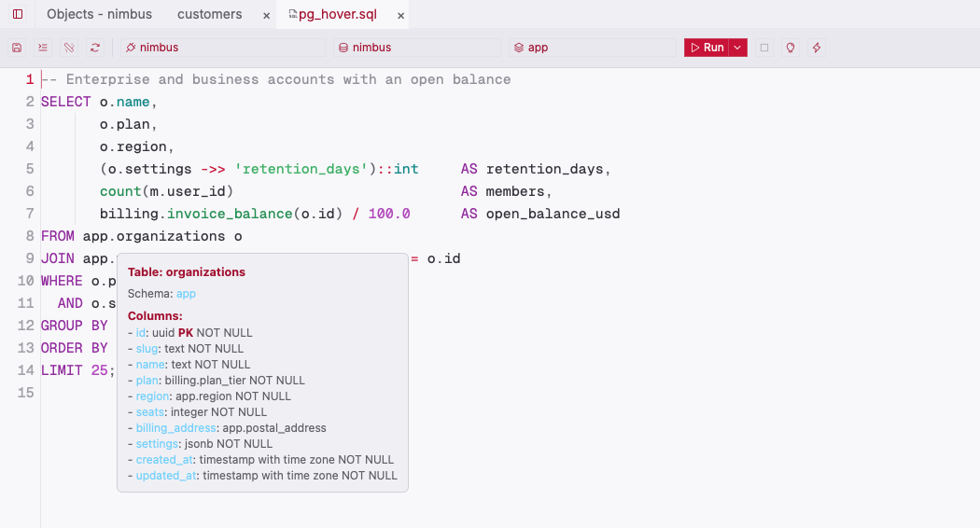Viewport: 980px width, 528px height.
Task: Click the save file icon
Action: click(17, 48)
